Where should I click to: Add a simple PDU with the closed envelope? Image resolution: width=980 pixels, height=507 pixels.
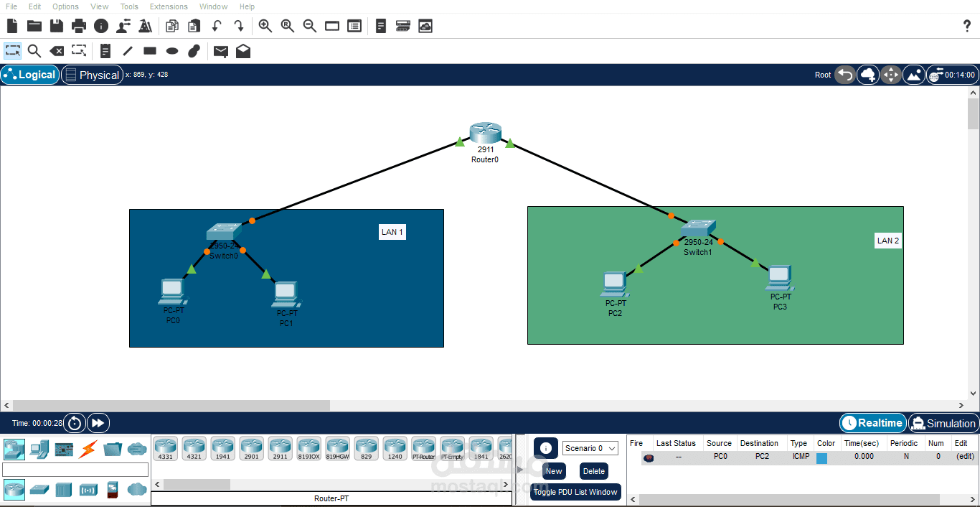pos(221,51)
